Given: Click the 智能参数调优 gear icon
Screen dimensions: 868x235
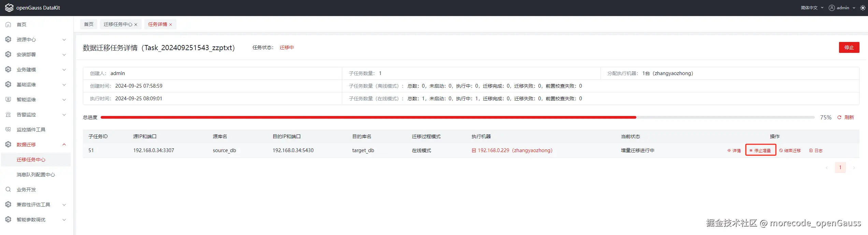Looking at the screenshot, I should click(8, 220).
